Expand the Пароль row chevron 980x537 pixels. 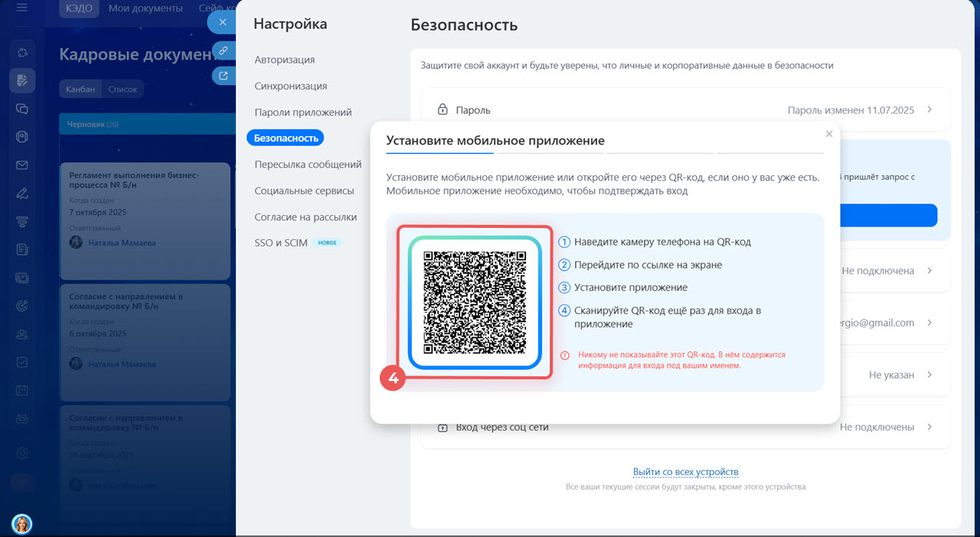pyautogui.click(x=929, y=109)
